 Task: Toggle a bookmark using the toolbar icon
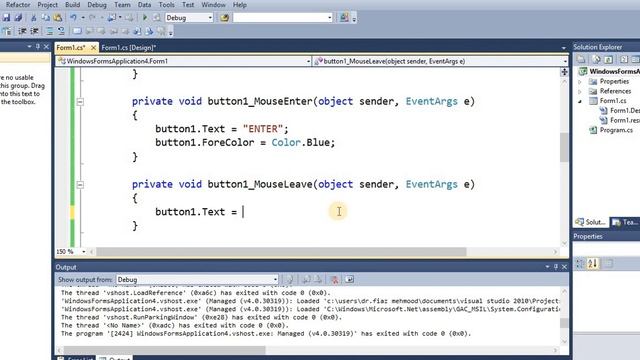point(77,31)
